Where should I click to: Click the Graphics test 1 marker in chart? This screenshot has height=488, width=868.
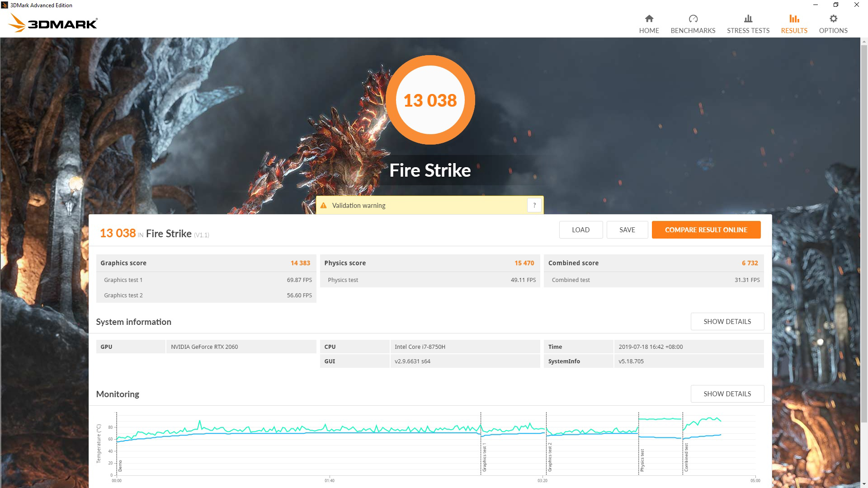point(484,457)
